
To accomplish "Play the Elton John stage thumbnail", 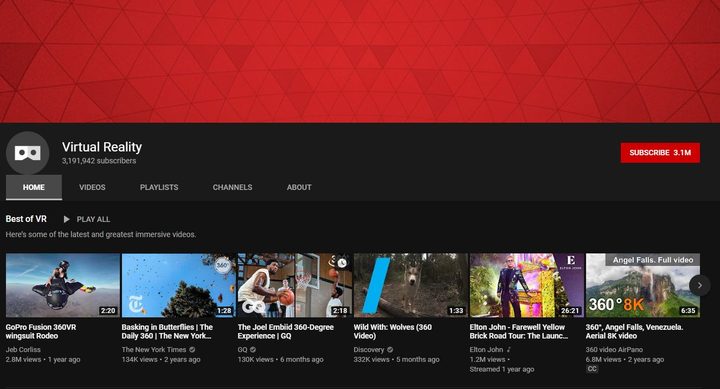I will tap(527, 285).
